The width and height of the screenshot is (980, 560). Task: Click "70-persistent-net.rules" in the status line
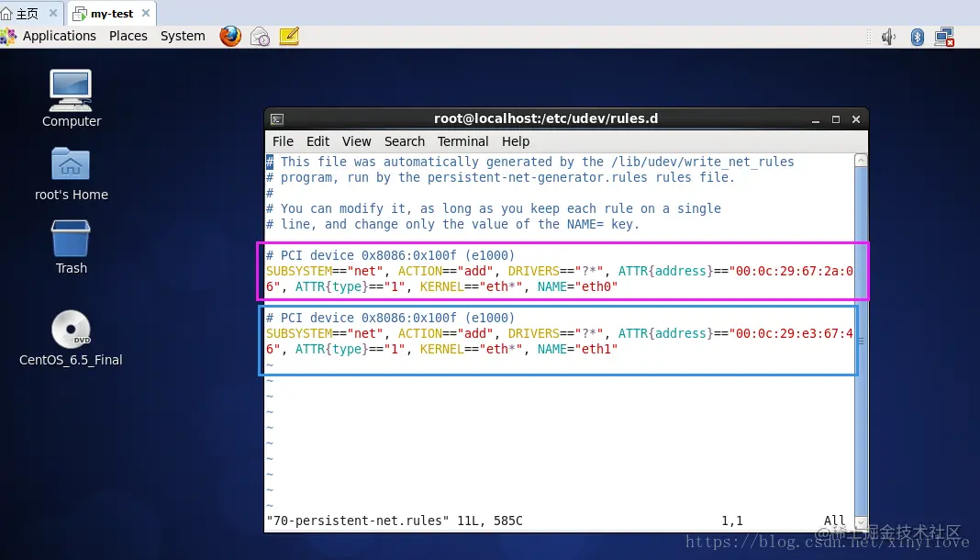click(358, 521)
